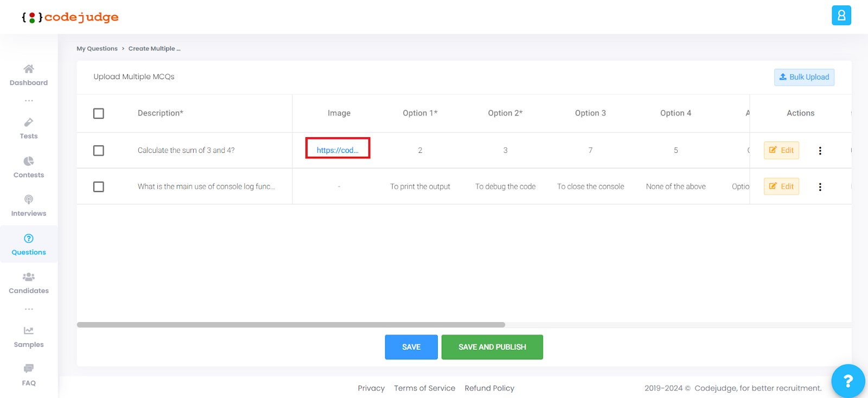This screenshot has width=868, height=398.
Task: Open the user profile icon
Action: tap(841, 15)
